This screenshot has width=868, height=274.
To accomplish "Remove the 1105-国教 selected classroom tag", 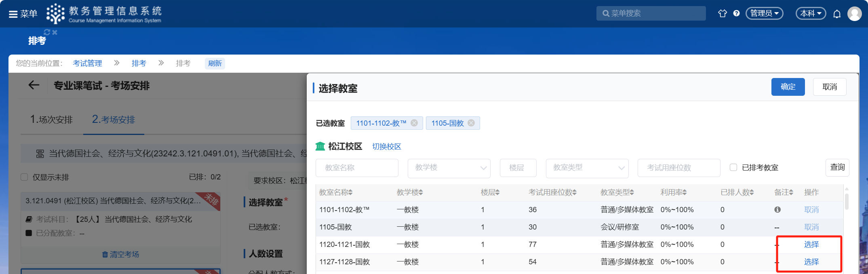I will (x=471, y=123).
